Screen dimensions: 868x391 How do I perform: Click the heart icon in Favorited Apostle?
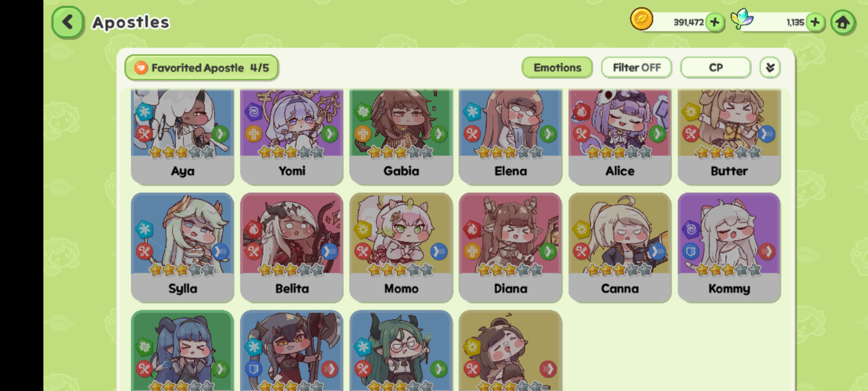(141, 68)
